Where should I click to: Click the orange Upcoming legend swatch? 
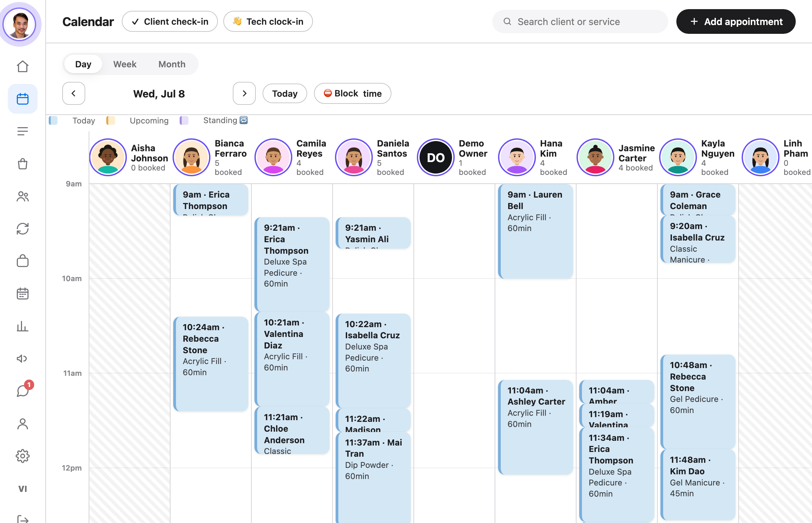click(x=110, y=120)
